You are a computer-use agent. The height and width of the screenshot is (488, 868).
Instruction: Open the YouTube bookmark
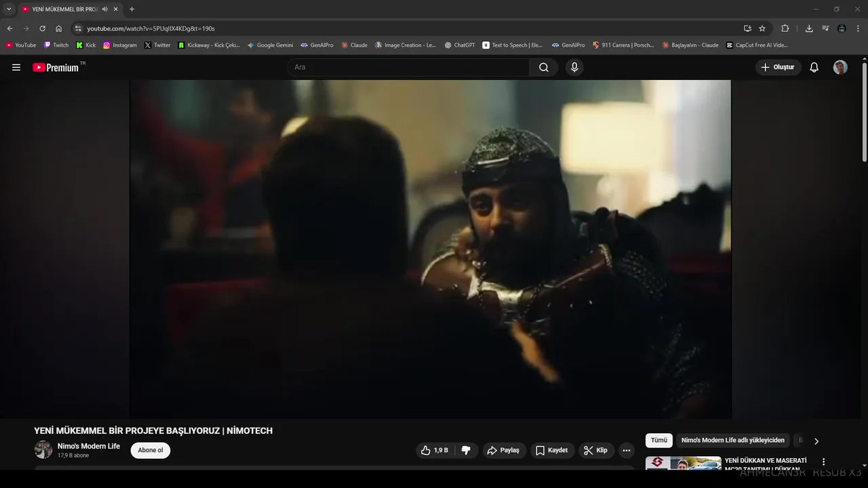(21, 45)
